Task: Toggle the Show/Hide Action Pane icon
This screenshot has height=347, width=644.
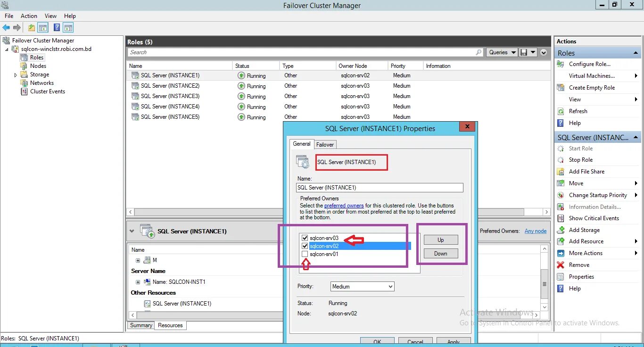Action: [68, 28]
